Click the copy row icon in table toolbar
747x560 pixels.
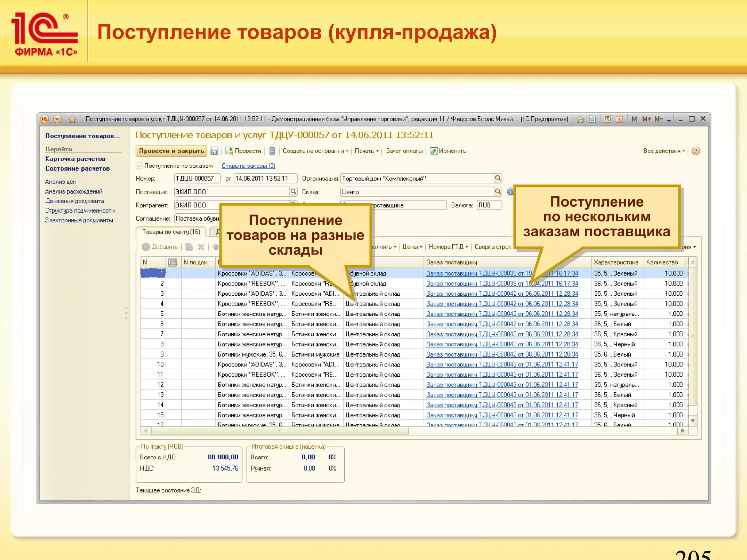[x=189, y=247]
